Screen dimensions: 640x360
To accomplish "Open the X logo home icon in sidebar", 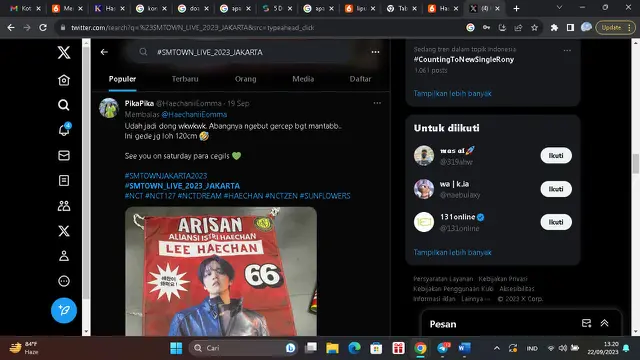I will [x=64, y=52].
